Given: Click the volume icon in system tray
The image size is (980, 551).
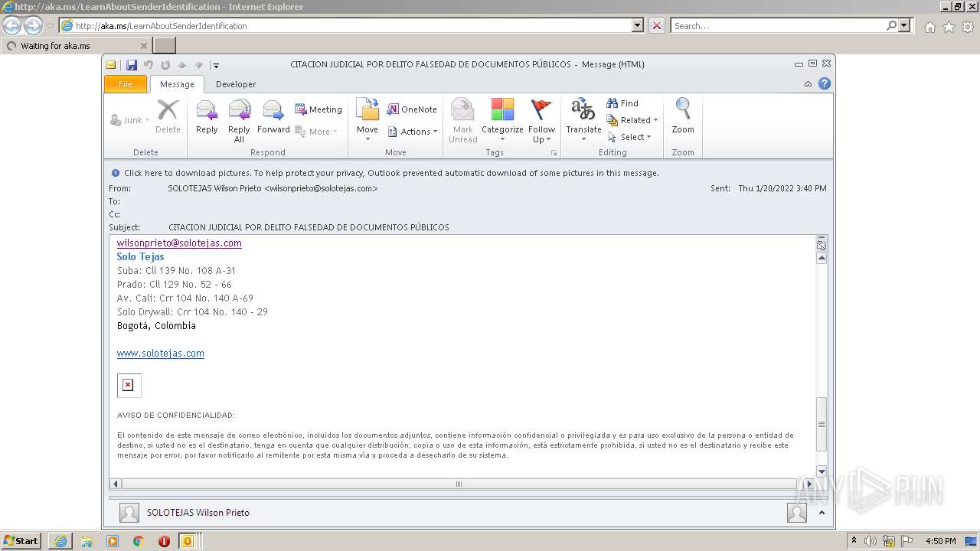Looking at the screenshot, I should [870, 541].
